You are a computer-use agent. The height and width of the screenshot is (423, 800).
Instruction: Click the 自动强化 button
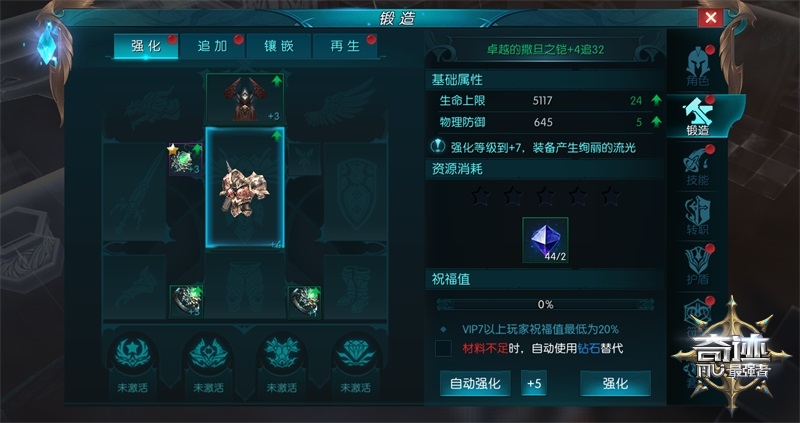[x=475, y=383]
